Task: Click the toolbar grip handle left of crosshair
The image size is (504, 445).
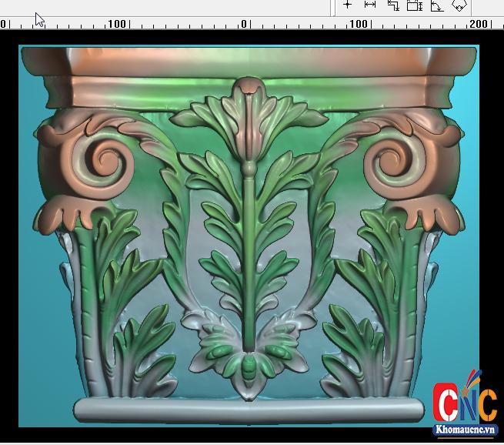Action: (335, 5)
